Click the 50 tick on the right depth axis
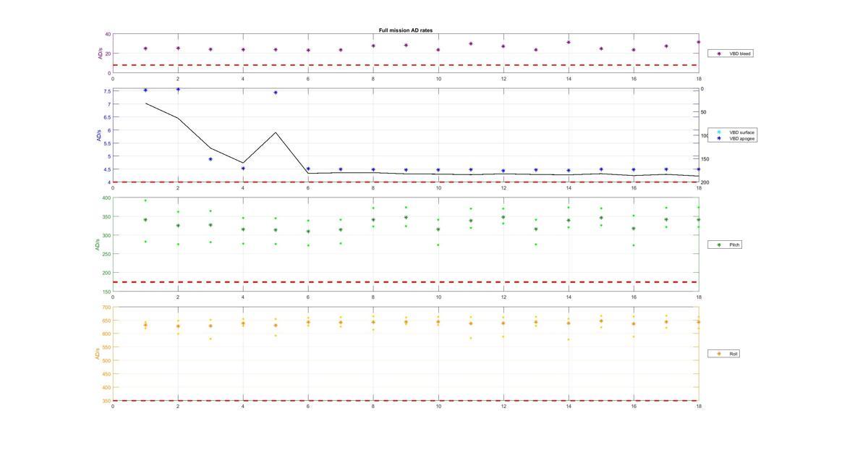Image resolution: width=868 pixels, height=450 pixels. [x=704, y=112]
